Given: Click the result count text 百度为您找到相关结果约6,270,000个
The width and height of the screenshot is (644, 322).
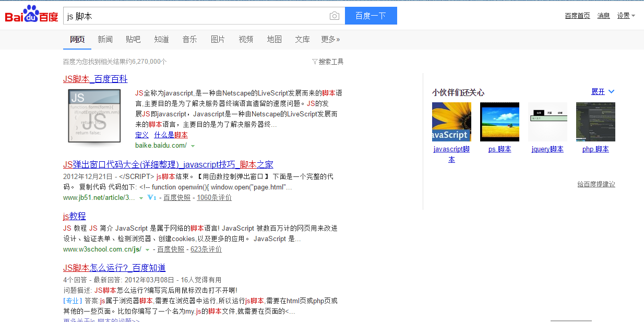Looking at the screenshot, I should [x=115, y=62].
